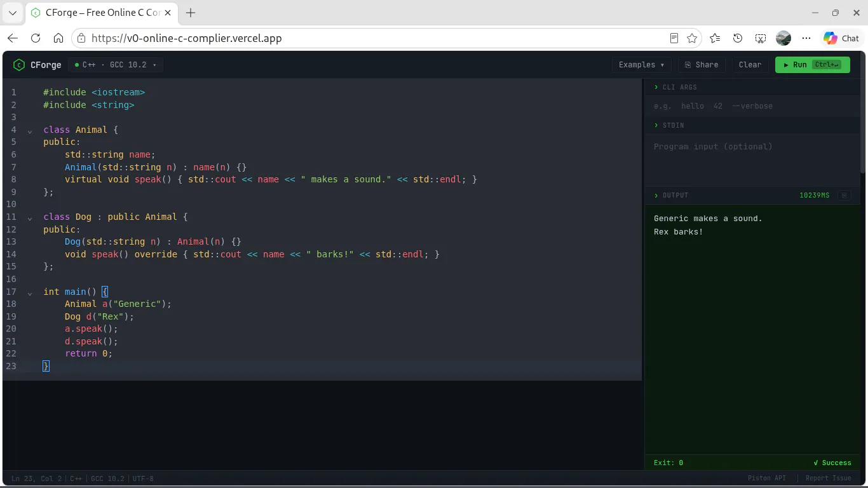Click into the STDIN program input box

(x=753, y=159)
